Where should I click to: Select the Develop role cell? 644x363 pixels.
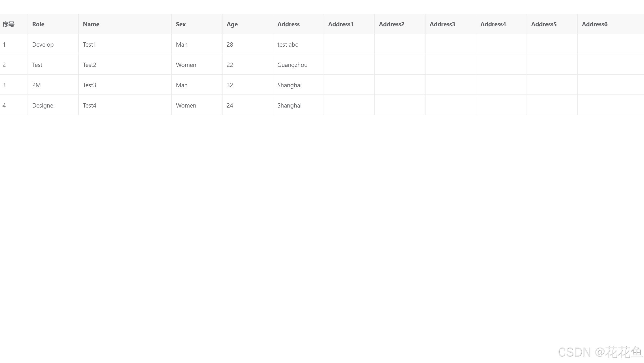(x=43, y=44)
